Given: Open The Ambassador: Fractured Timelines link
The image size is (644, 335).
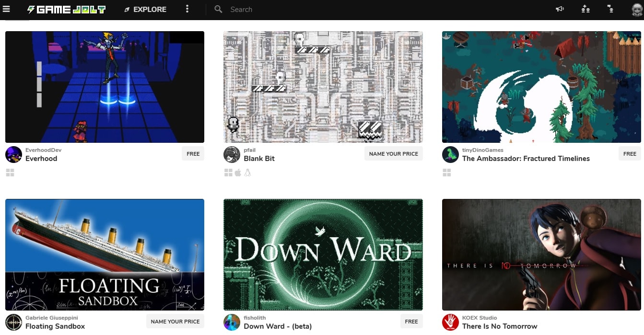Looking at the screenshot, I should [526, 159].
